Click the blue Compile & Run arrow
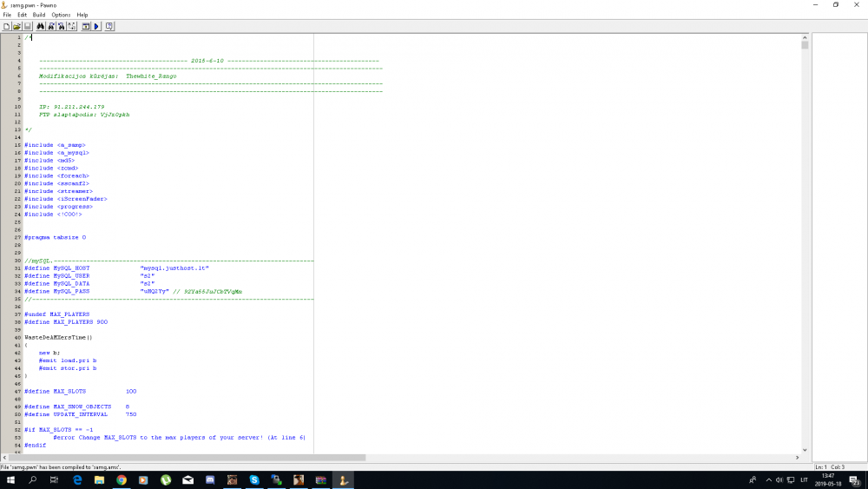Image resolution: width=868 pixels, height=489 pixels. (x=96, y=26)
